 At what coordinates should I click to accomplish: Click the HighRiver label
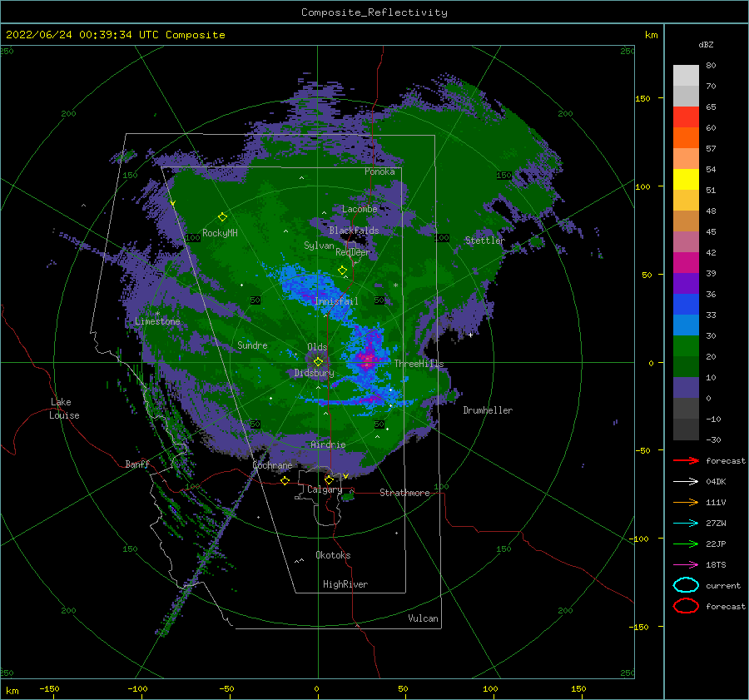point(345,584)
